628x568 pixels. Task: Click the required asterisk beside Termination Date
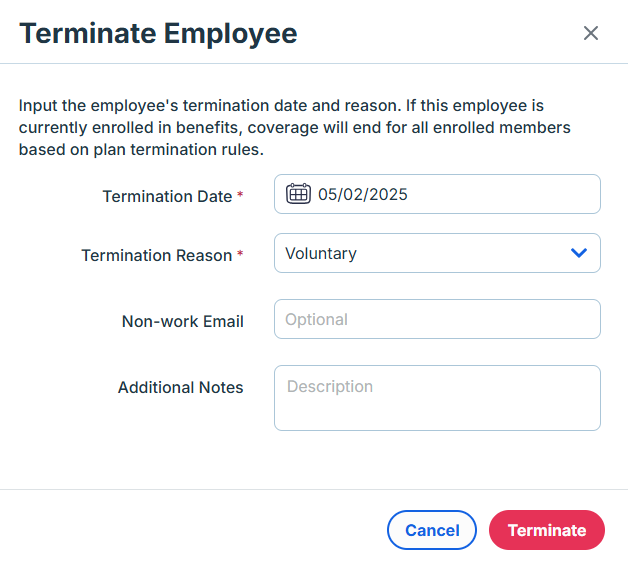coord(240,195)
